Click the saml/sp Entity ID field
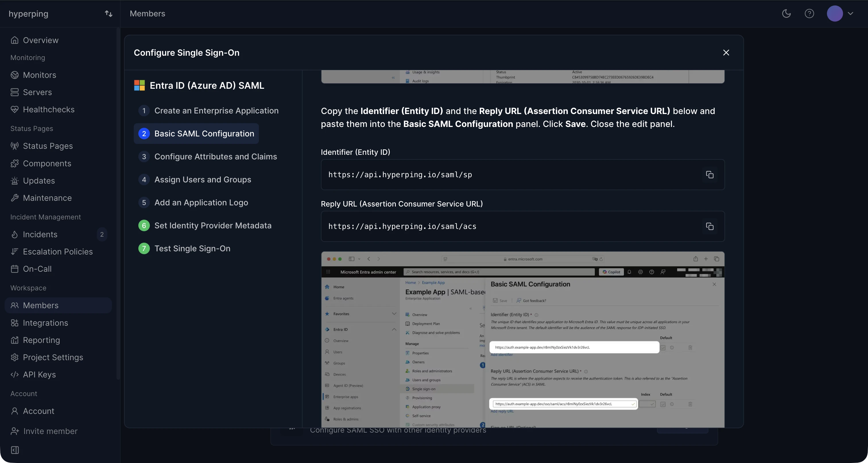 click(x=523, y=175)
